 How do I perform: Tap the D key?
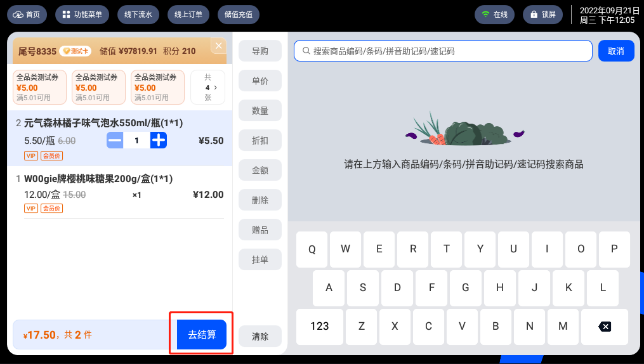(397, 288)
